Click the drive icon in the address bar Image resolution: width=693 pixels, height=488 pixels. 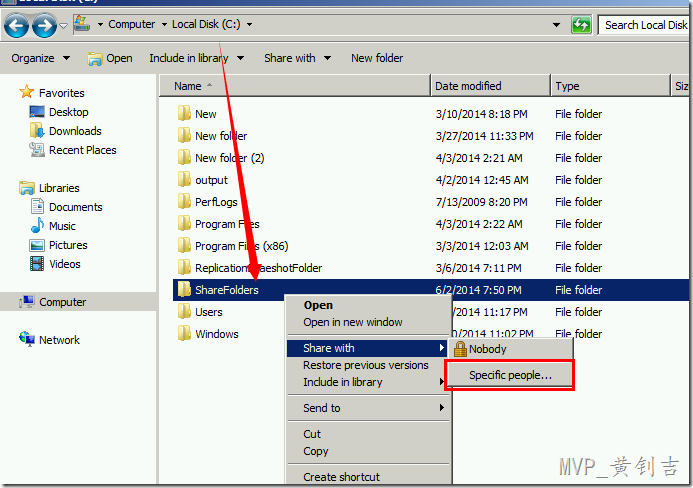82,23
